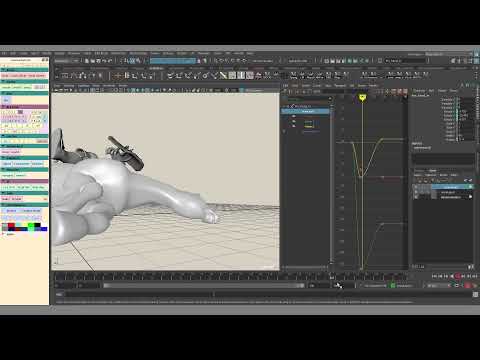
Task: Pick the black color swatch
Action: coord(38,226)
